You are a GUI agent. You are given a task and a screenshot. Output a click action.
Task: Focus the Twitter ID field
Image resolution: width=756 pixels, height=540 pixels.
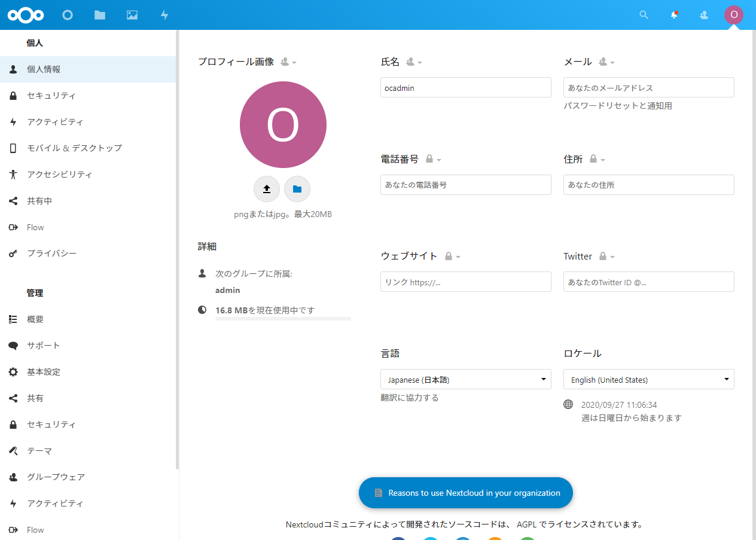pyautogui.click(x=649, y=282)
